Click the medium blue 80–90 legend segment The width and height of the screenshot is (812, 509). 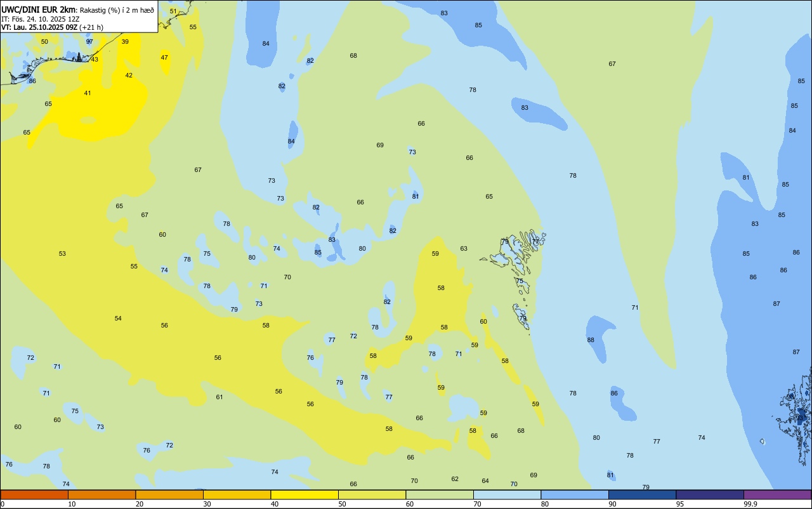(x=575, y=494)
